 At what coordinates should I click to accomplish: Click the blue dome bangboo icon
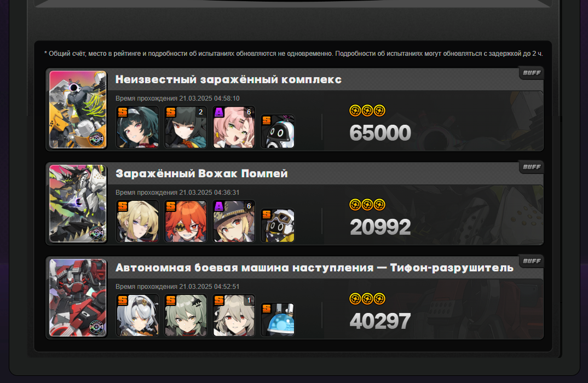click(278, 320)
